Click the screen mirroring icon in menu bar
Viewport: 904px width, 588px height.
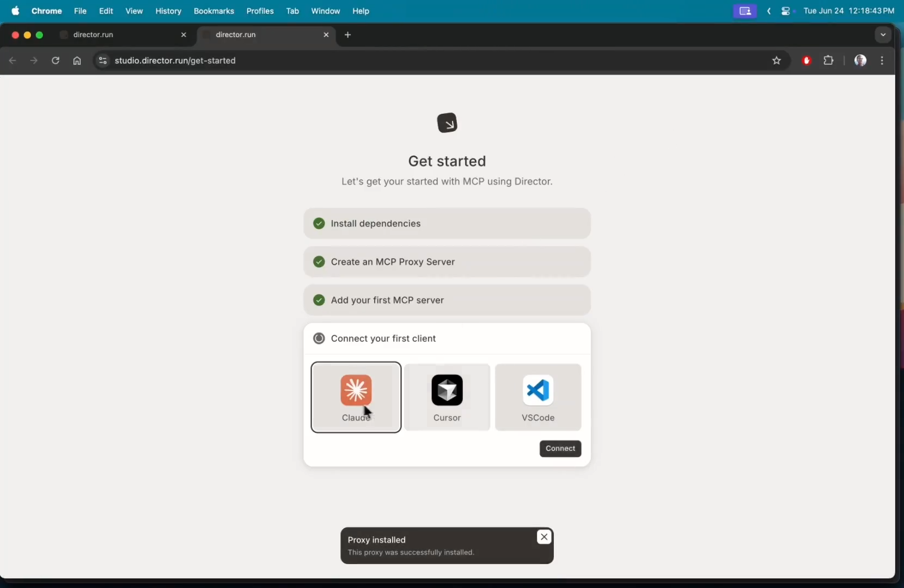pos(745,11)
